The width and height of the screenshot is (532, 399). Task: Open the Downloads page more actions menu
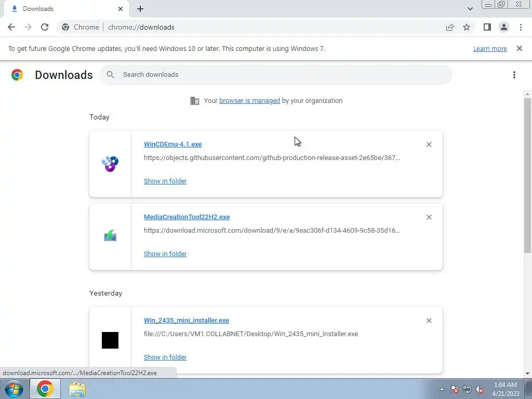point(514,75)
